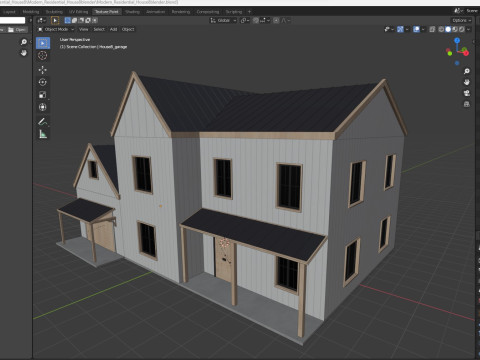
Task: Set selection mode to invert
Action: click(x=88, y=20)
